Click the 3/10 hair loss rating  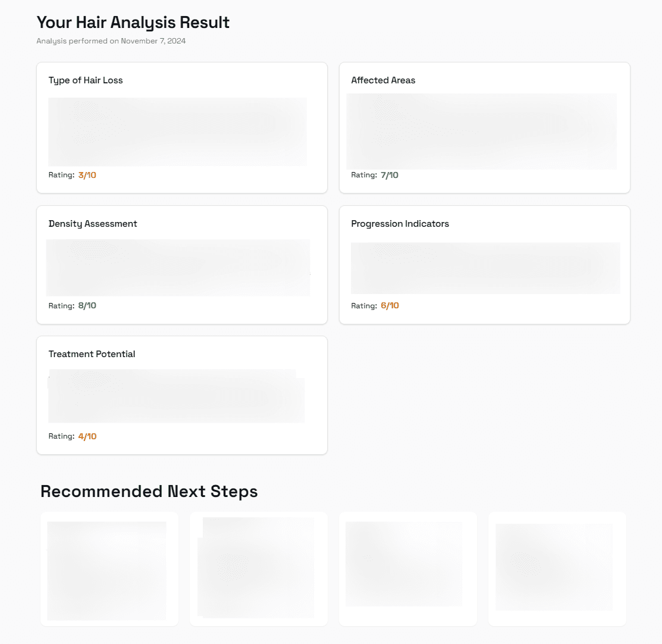tap(87, 175)
